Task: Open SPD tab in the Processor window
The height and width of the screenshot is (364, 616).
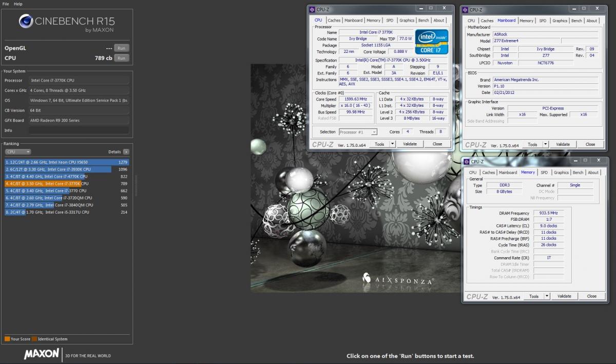Action: click(390, 21)
